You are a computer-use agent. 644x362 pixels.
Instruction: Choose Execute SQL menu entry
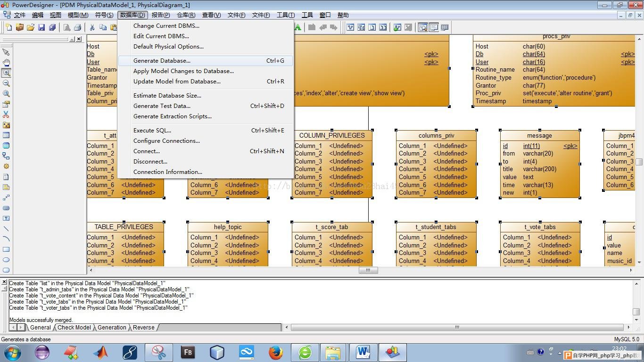pos(206,131)
